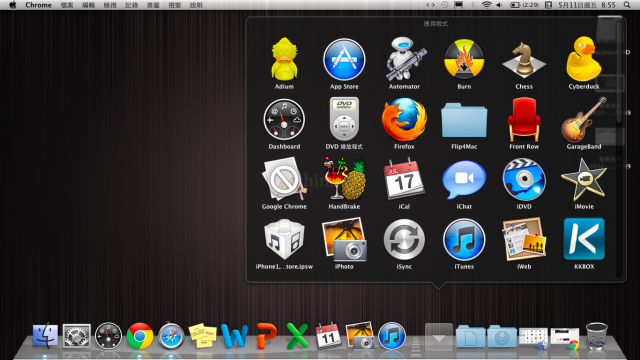Open iTunes from the Dock
Image resolution: width=640 pixels, height=360 pixels.
point(391,336)
